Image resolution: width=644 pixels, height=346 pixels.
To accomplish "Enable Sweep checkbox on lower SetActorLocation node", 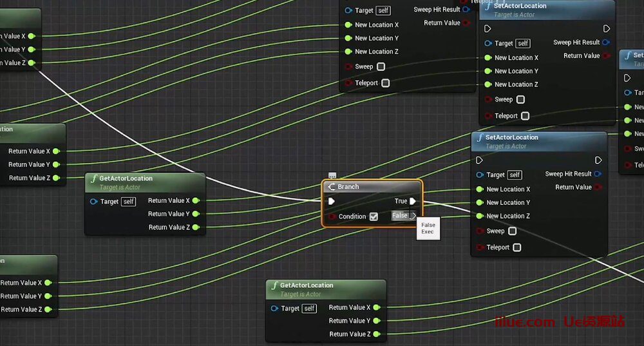I will pyautogui.click(x=512, y=231).
